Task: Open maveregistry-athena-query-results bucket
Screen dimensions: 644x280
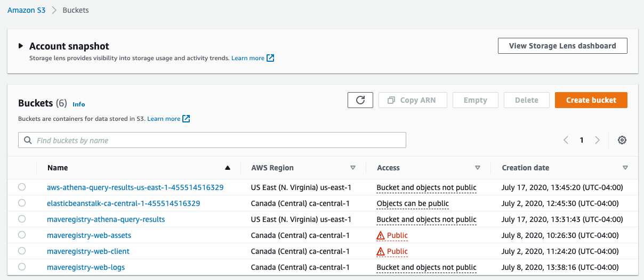Action: coord(106,219)
